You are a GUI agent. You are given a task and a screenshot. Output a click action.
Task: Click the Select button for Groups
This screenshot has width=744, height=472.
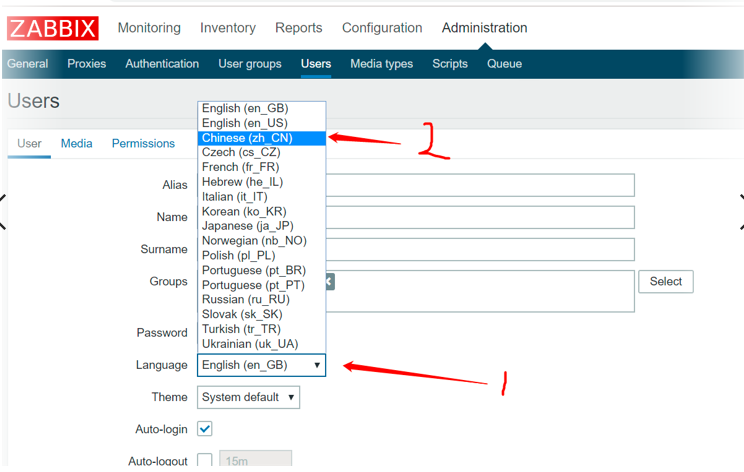point(666,282)
